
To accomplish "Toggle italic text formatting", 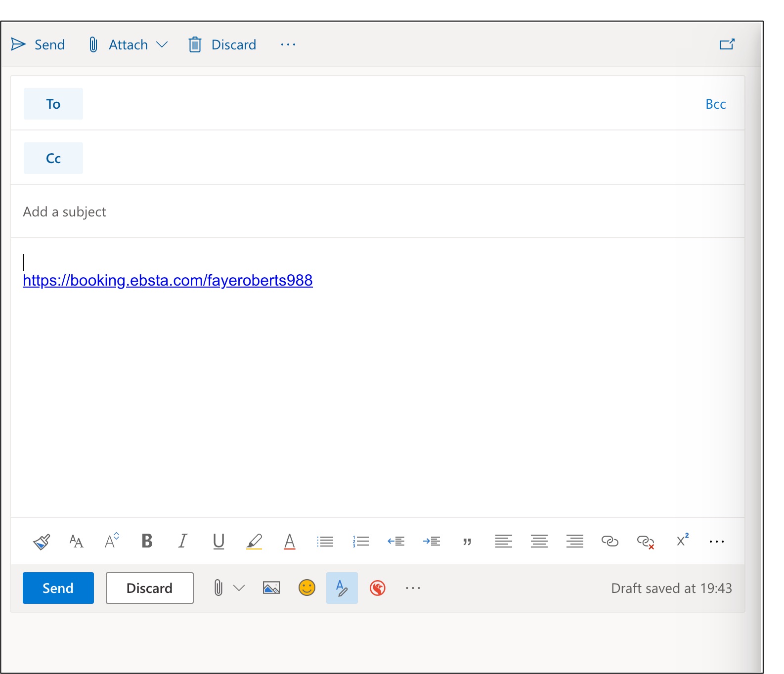I will (182, 542).
